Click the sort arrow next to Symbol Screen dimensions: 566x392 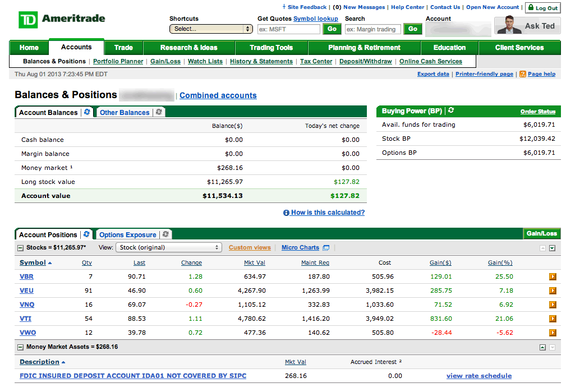click(x=50, y=263)
